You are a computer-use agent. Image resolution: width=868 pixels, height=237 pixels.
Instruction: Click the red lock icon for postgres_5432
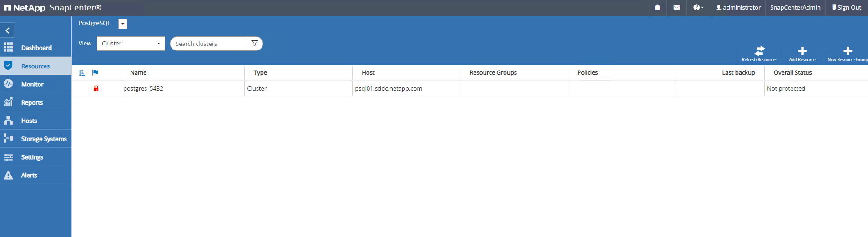(96, 88)
